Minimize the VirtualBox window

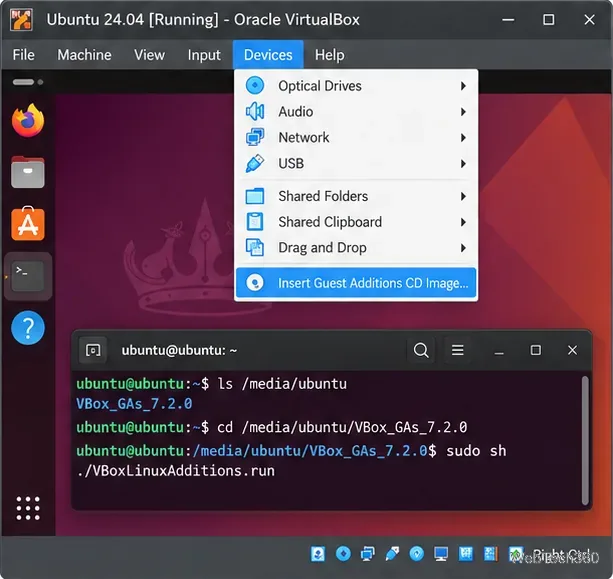(x=508, y=20)
